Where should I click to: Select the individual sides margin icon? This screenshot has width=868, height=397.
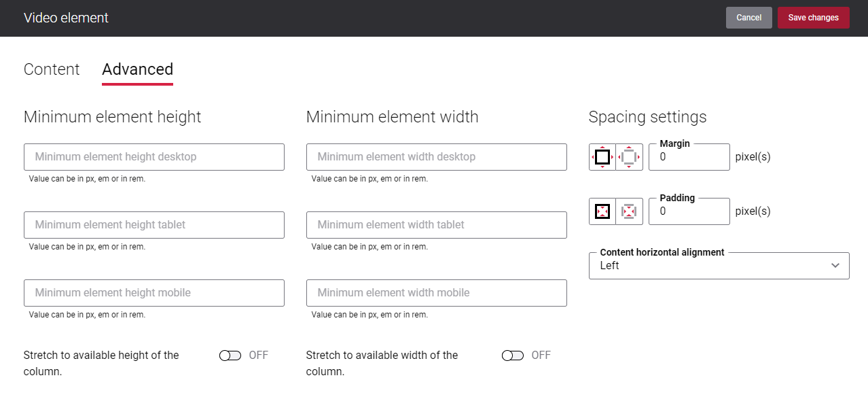(x=630, y=157)
